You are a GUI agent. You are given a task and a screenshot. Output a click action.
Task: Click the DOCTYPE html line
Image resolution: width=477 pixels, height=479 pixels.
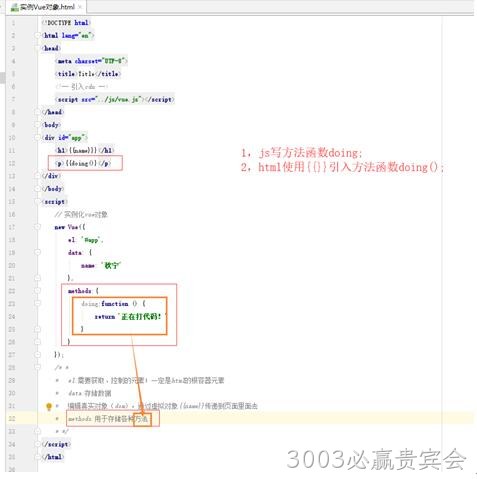click(66, 23)
